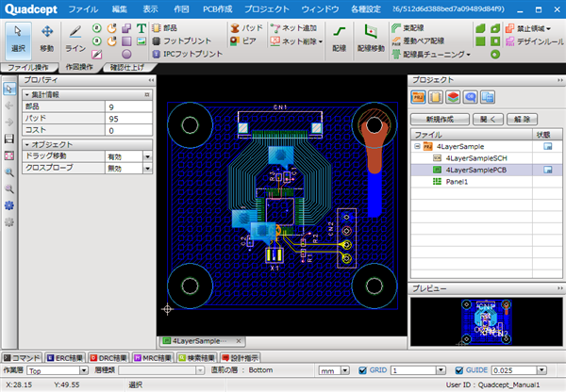Image resolution: width=566 pixels, height=392 pixels.
Task: Select the green T text tool
Action: pyautogui.click(x=141, y=28)
